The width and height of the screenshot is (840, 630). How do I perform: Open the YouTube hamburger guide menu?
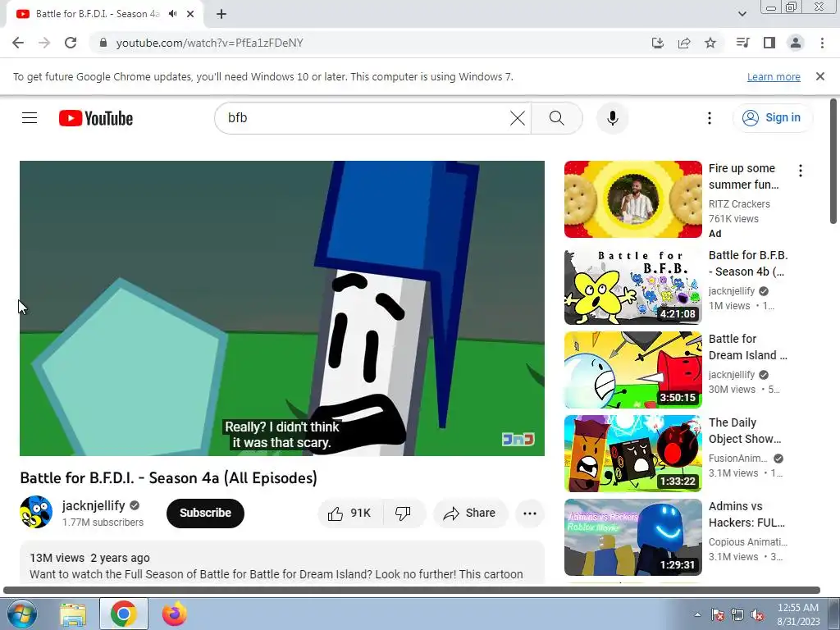pos(30,118)
